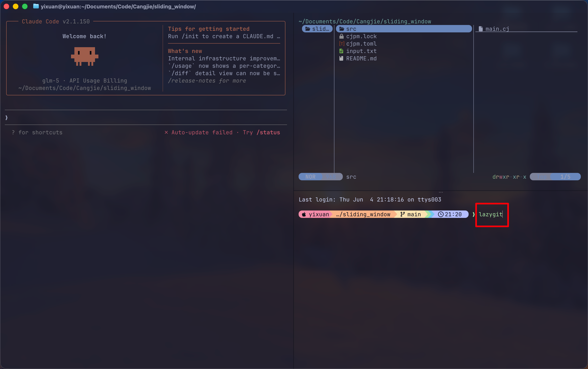Click the typed lazygit command
Image resolution: width=588 pixels, height=369 pixels.
490,214
